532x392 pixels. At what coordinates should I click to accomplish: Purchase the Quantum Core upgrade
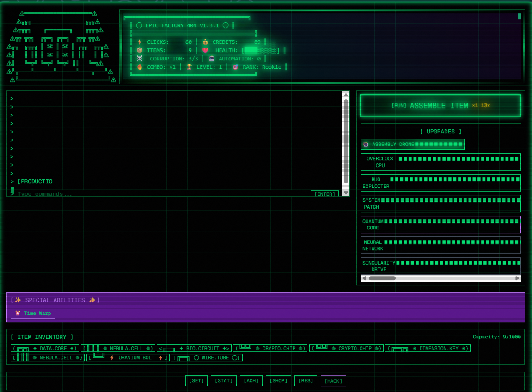pyautogui.click(x=440, y=224)
